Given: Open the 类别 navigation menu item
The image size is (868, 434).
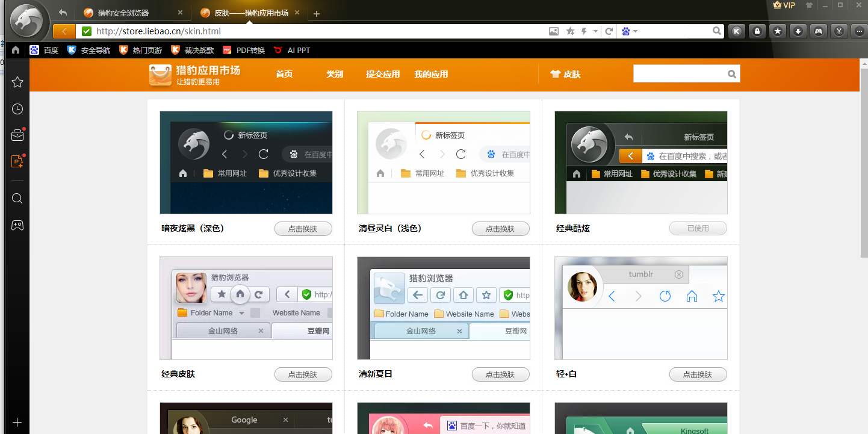Looking at the screenshot, I should pos(335,75).
